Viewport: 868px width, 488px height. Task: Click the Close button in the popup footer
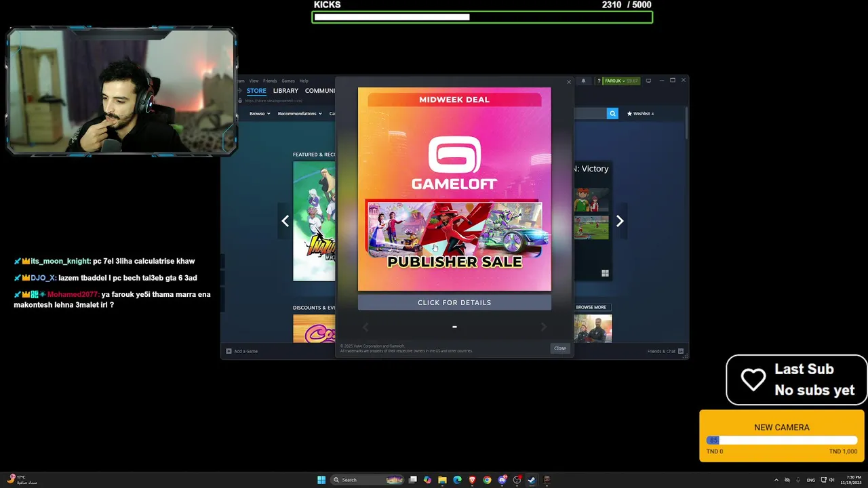click(x=560, y=348)
